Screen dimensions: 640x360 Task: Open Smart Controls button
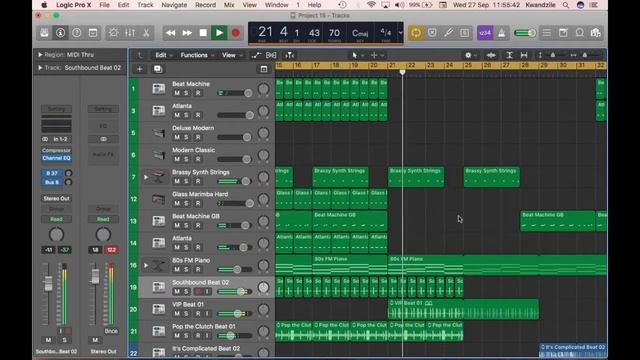pyautogui.click(x=113, y=33)
